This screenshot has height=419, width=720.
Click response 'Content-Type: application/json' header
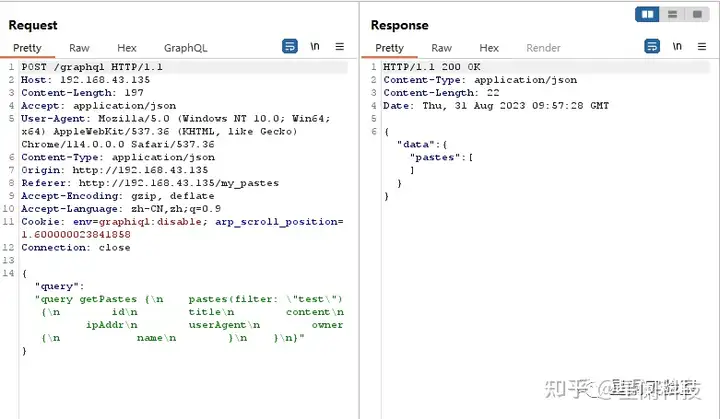[x=480, y=80]
